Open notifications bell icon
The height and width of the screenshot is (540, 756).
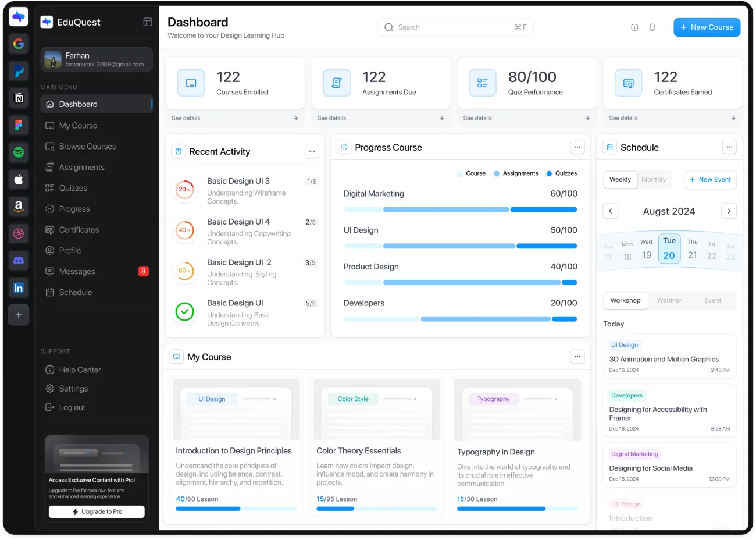(x=652, y=27)
